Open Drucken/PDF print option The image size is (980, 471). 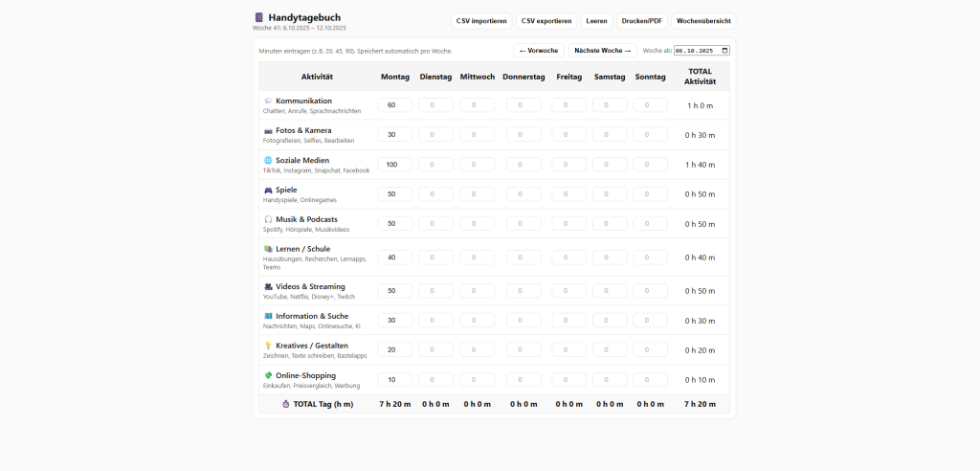point(641,21)
